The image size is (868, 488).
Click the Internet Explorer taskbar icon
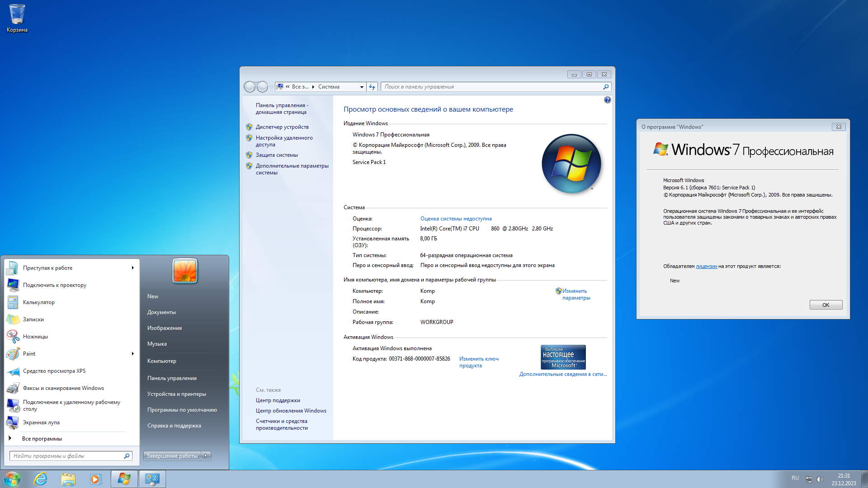coord(41,479)
